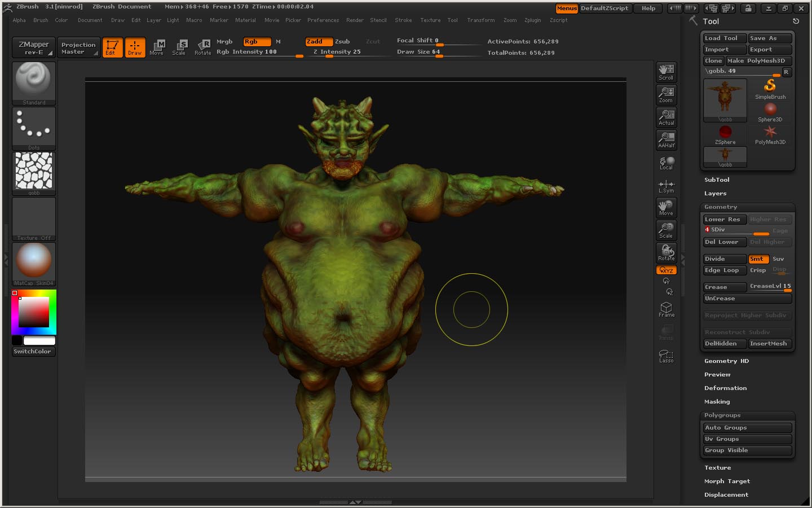Toggle the Zadd sculpt mode
812x508 pixels.
(318, 42)
